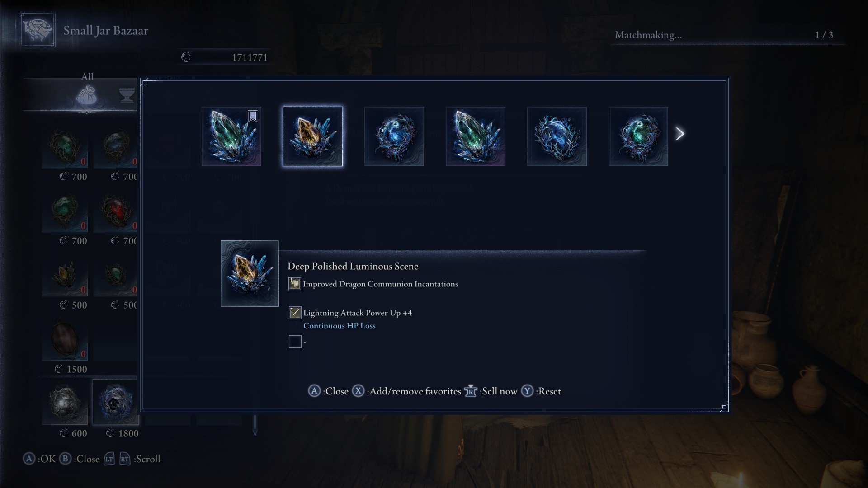Viewport: 868px width, 488px height.
Task: Click the Close prompt in the dialog
Action: coord(328,391)
